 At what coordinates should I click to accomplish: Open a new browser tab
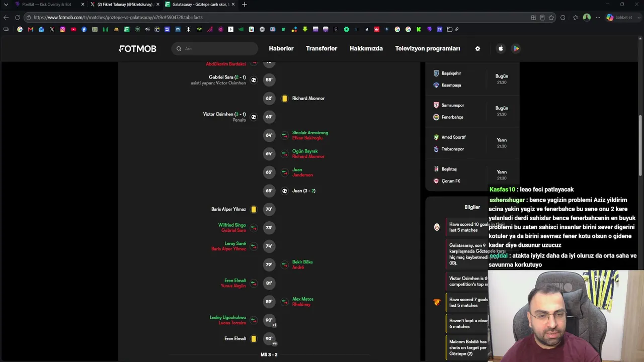245,5
